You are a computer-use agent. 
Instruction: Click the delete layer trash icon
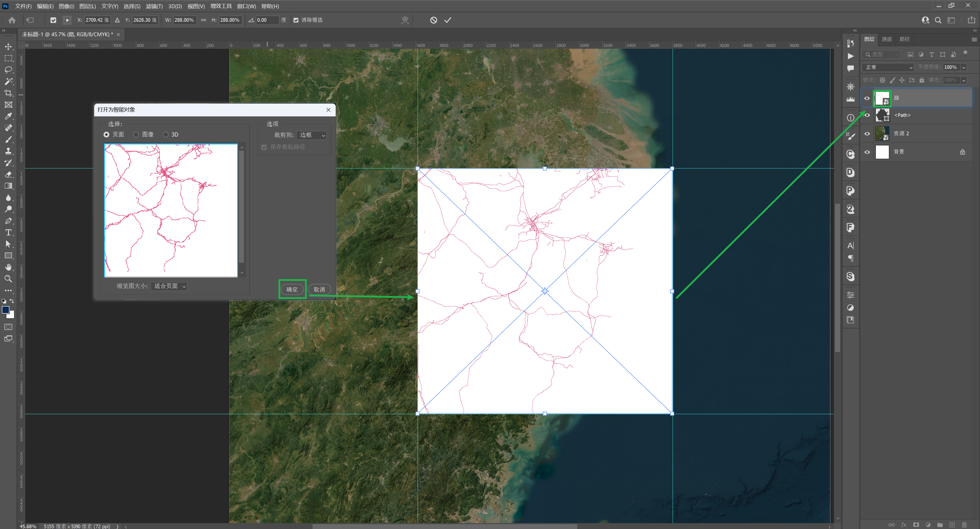(964, 525)
